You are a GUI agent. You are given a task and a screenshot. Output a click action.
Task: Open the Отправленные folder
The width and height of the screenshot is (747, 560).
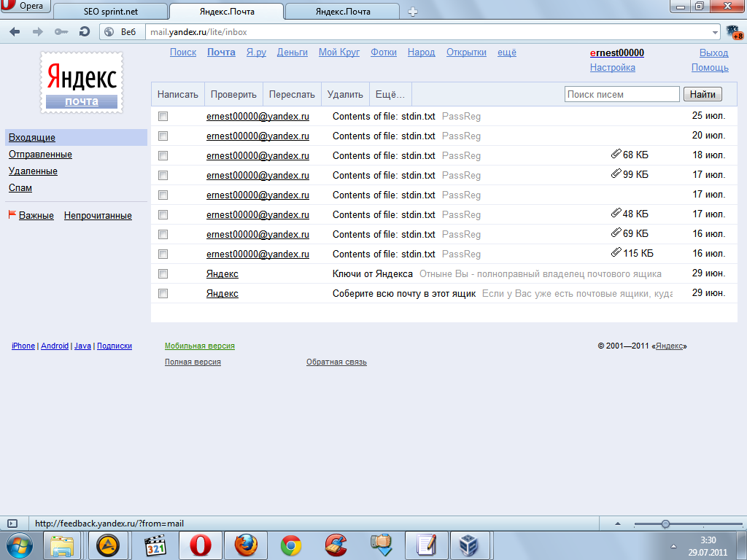click(41, 155)
